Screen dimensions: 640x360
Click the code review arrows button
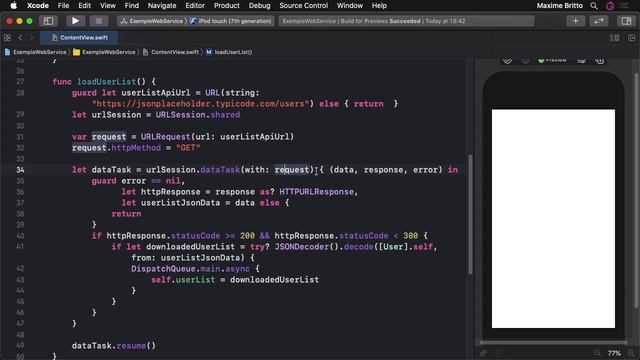(599, 21)
